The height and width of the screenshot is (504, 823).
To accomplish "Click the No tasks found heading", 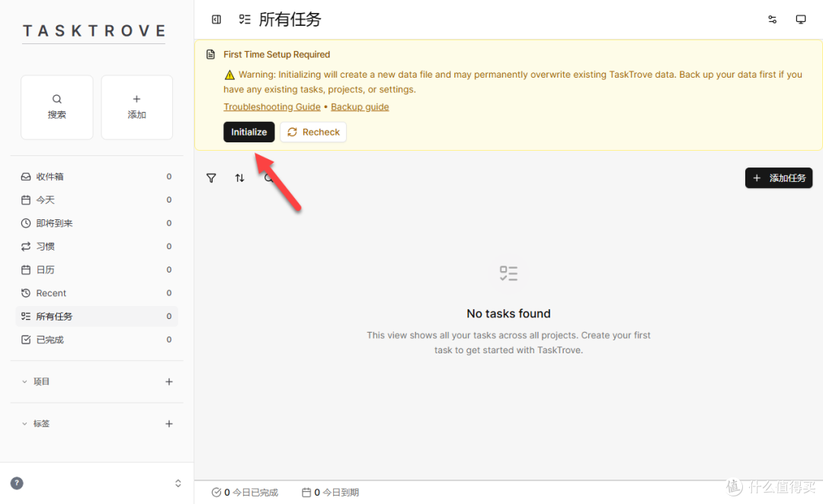I will (508, 314).
